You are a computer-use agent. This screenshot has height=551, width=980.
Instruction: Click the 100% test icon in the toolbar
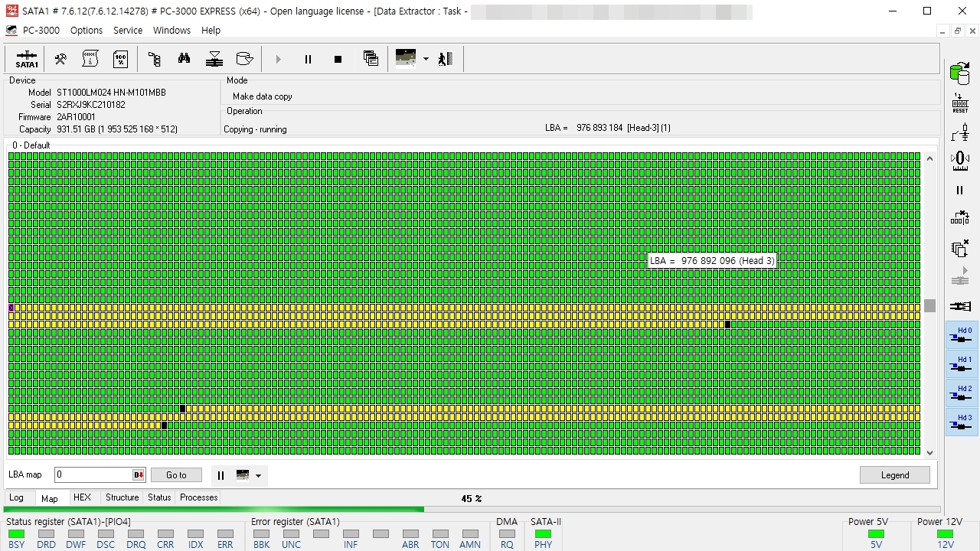[121, 59]
